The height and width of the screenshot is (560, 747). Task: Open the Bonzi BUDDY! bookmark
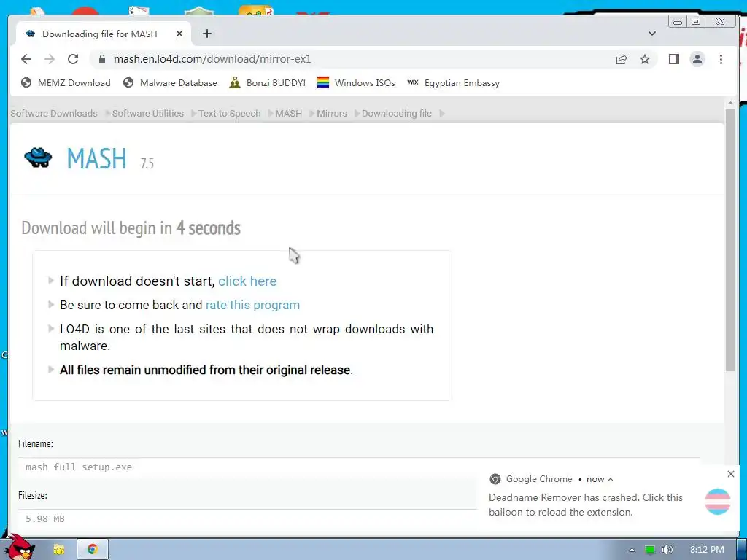pyautogui.click(x=267, y=83)
